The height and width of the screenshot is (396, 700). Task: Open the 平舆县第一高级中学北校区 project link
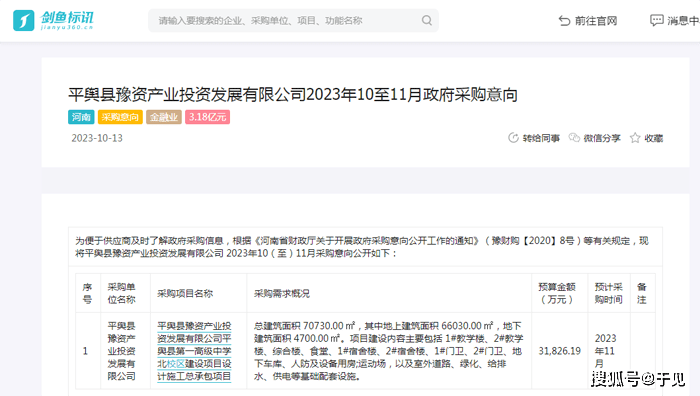coord(194,351)
